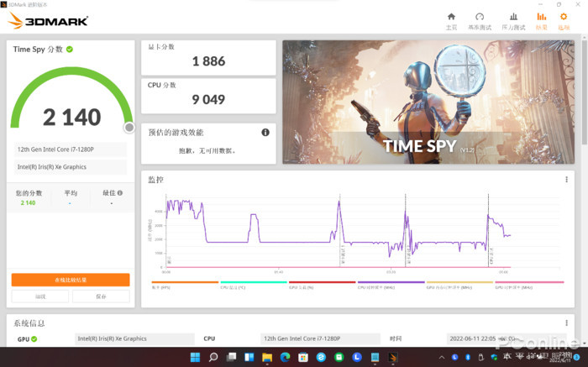
Task: Toggle the orange frame rate (FPS) legend
Action: coord(185,285)
